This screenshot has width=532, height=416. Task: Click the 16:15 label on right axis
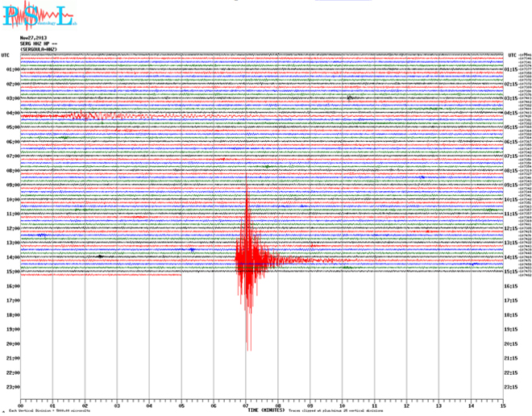pyautogui.click(x=511, y=286)
